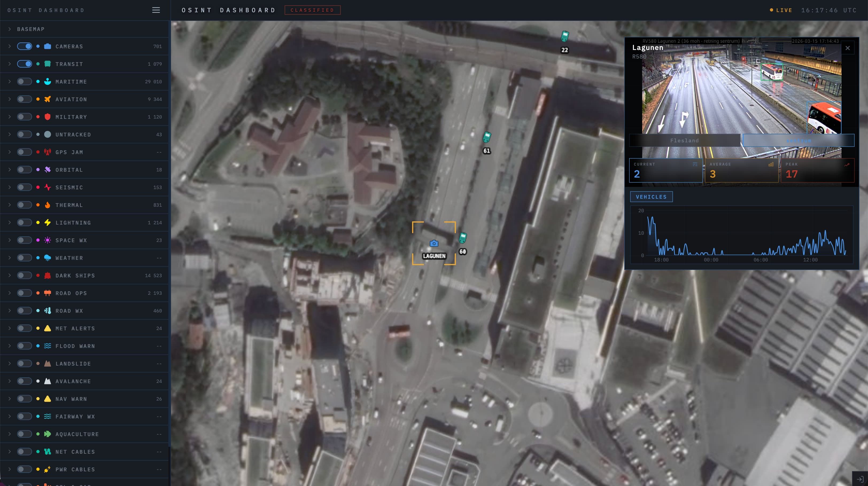The width and height of the screenshot is (868, 486).
Task: Expand the Basemap section
Action: [x=10, y=29]
